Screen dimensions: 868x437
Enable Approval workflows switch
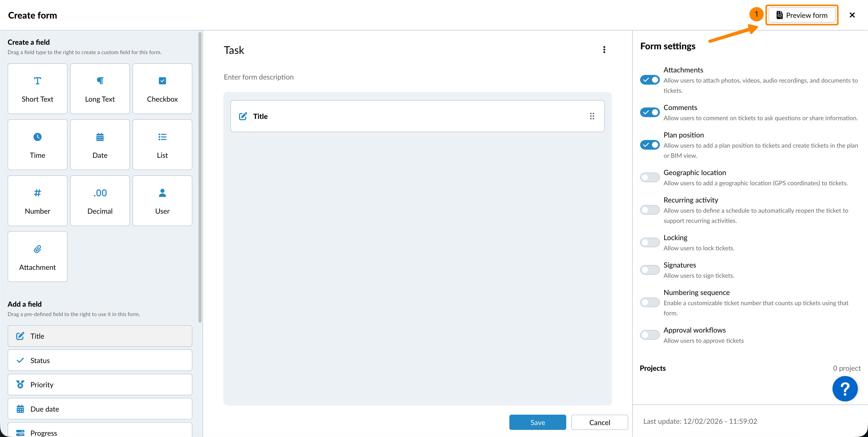tap(649, 335)
